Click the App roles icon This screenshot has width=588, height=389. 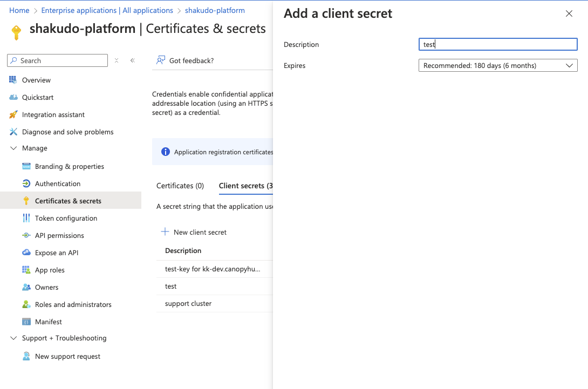[x=26, y=270]
